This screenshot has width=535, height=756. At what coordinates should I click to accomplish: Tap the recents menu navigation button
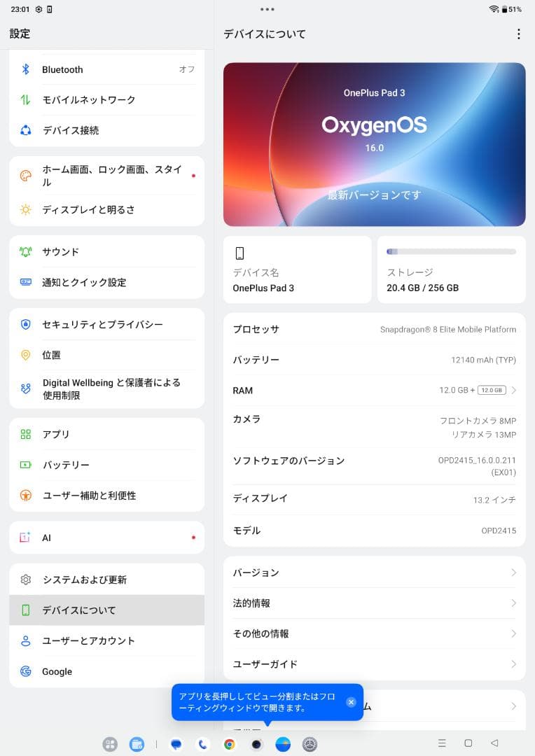point(441,743)
